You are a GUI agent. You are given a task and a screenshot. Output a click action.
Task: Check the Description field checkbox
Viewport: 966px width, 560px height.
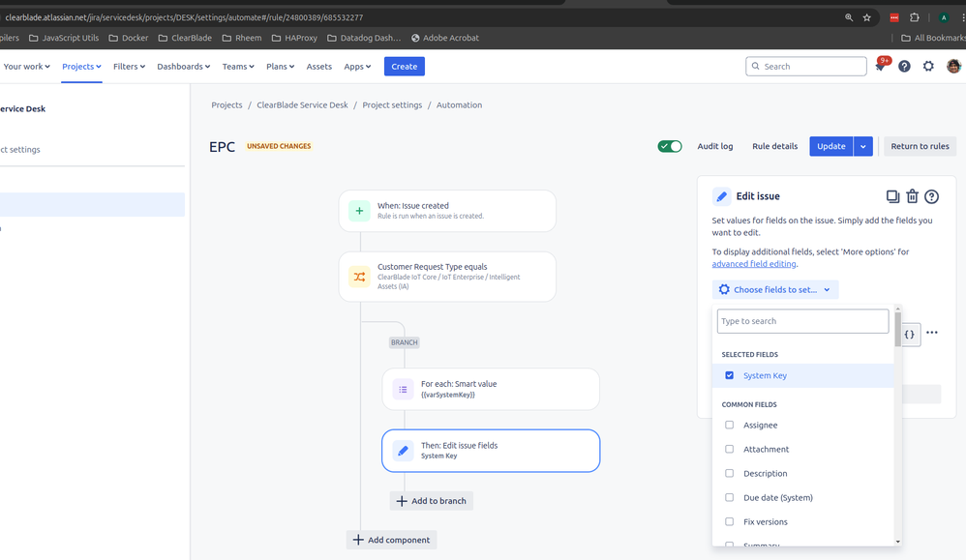(730, 473)
